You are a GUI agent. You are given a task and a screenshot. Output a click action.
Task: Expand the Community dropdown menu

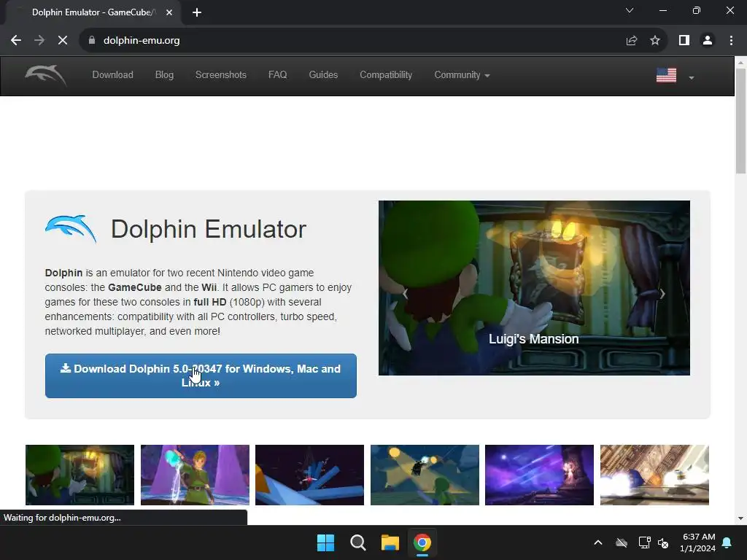point(462,75)
